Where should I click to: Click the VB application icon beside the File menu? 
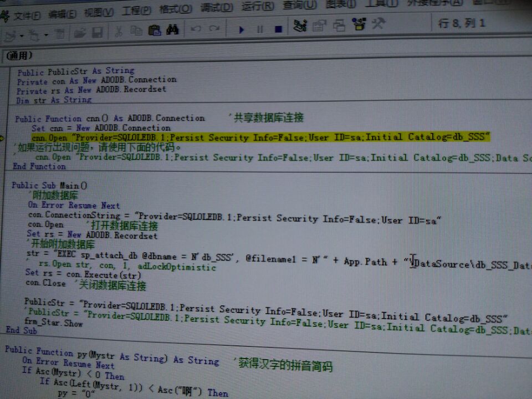tap(5, 16)
